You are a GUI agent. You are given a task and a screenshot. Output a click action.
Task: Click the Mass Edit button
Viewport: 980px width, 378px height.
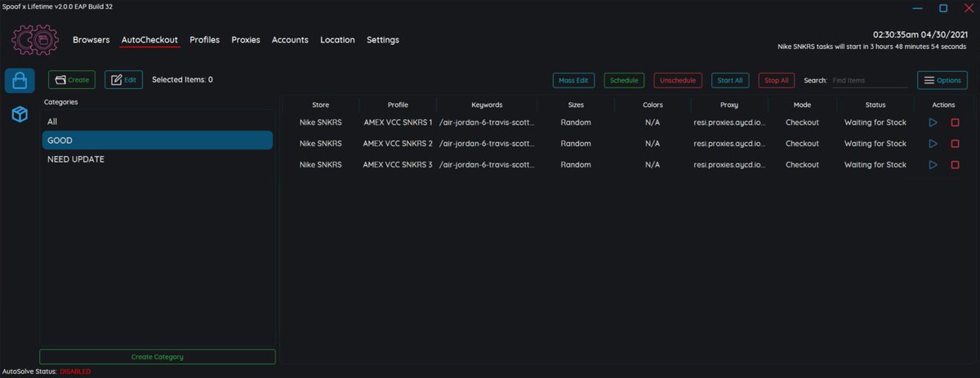click(573, 81)
